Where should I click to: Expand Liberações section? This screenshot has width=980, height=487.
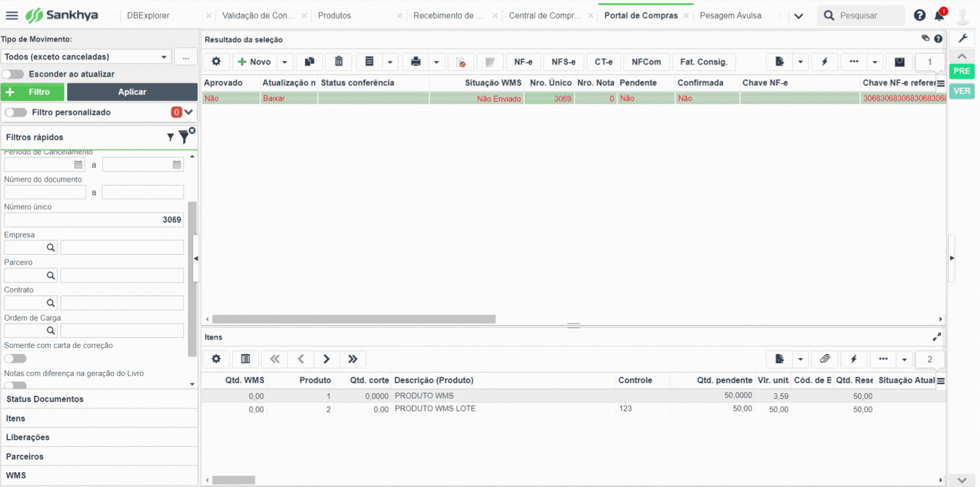pyautogui.click(x=99, y=437)
